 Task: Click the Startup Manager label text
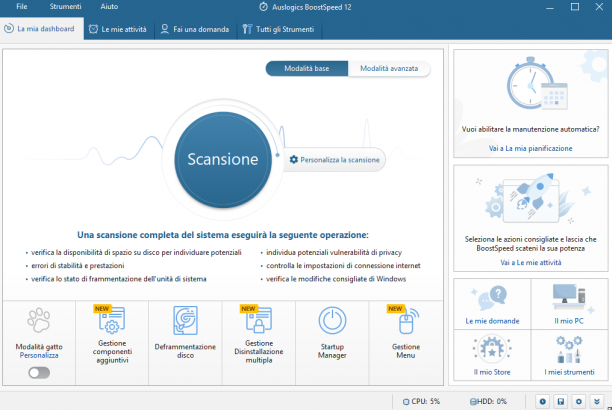coord(332,351)
